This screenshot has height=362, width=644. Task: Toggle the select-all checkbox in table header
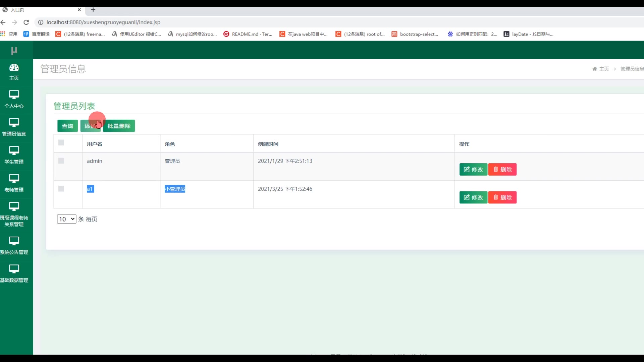(x=61, y=143)
